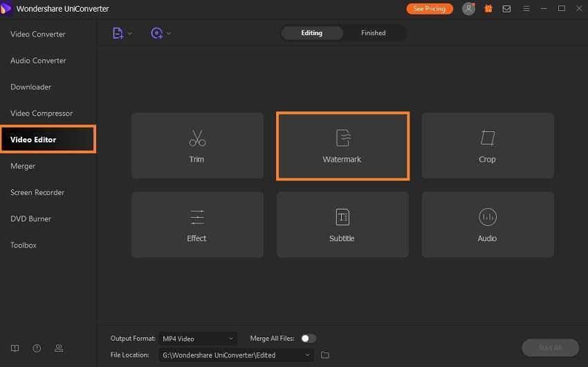Maximize the UniConverter window
The height and width of the screenshot is (367, 588).
[x=562, y=8]
